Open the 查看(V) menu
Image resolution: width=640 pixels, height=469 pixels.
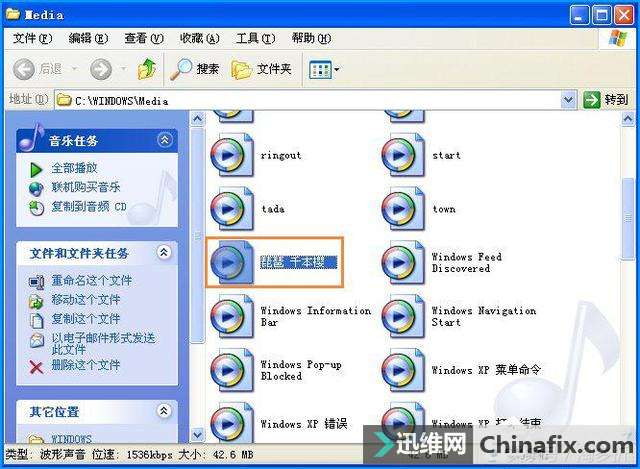tap(144, 38)
